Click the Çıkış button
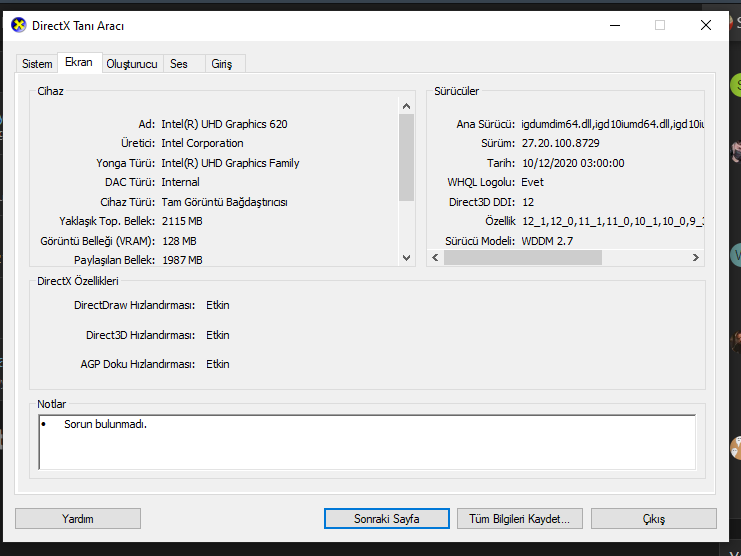This screenshot has width=741, height=556. click(x=654, y=519)
